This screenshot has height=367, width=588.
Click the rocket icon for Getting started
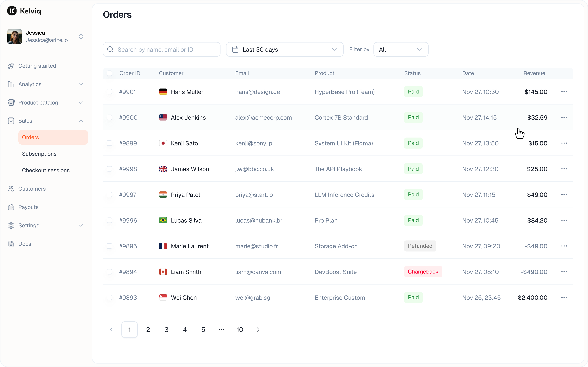point(11,66)
